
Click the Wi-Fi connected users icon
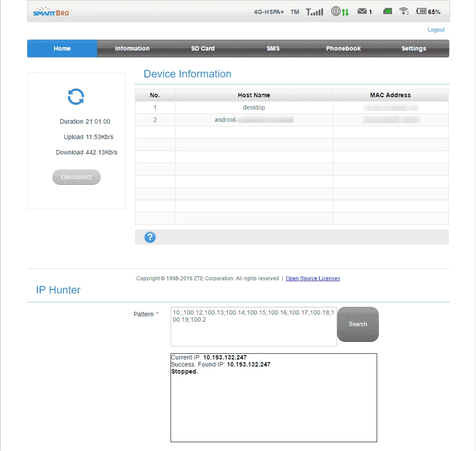pos(404,11)
